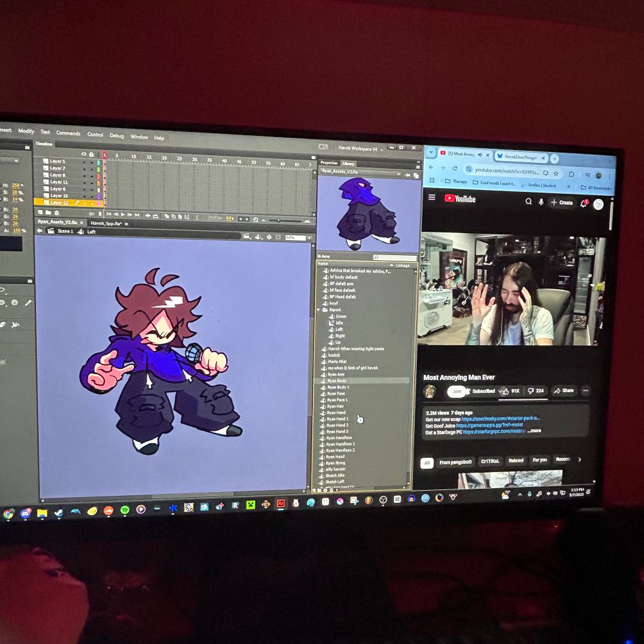Click the YouTube Create button
The image size is (644, 644).
[x=562, y=202]
